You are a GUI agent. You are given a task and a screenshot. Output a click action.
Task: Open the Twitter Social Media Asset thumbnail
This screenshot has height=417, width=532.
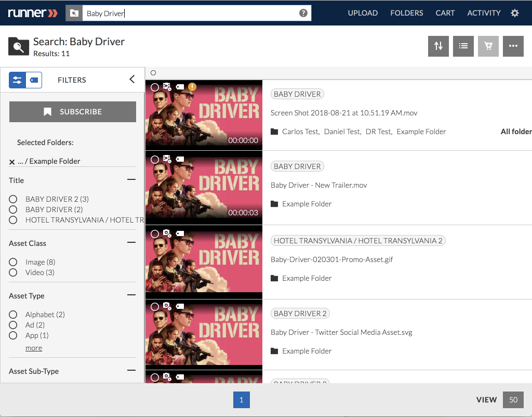[204, 334]
